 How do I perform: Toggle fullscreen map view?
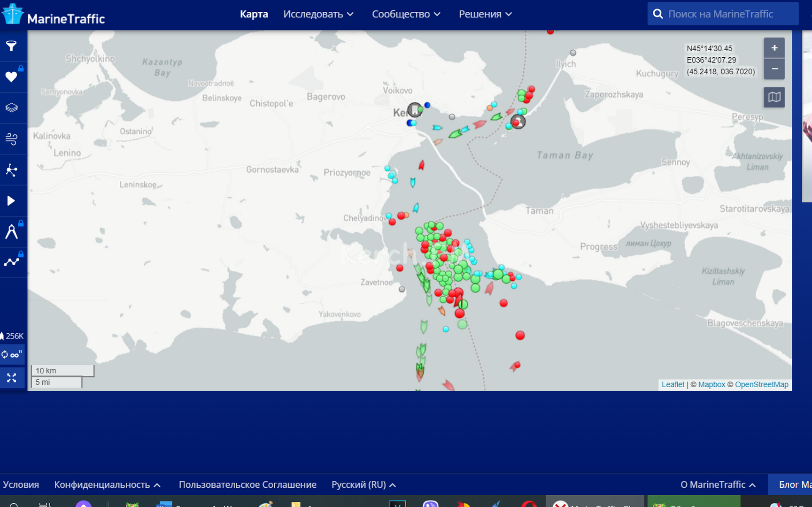click(x=12, y=378)
